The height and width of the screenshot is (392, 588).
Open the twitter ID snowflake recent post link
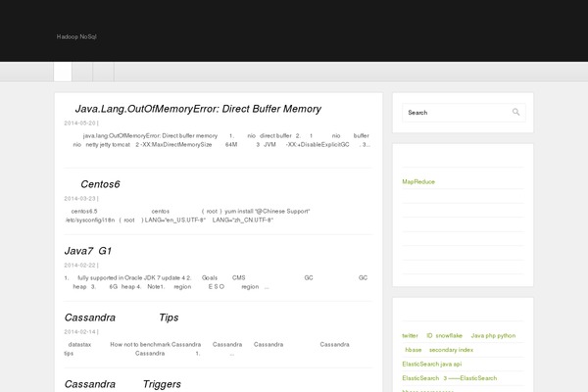(x=459, y=336)
